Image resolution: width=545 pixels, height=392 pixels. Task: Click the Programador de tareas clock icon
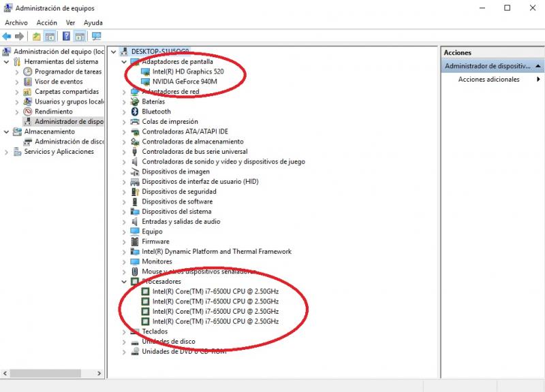(x=28, y=71)
